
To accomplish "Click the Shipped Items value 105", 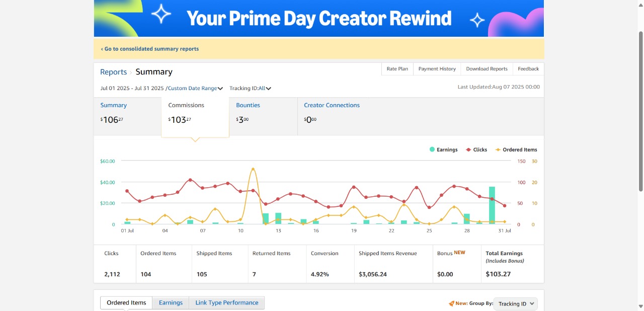I will coord(202,274).
